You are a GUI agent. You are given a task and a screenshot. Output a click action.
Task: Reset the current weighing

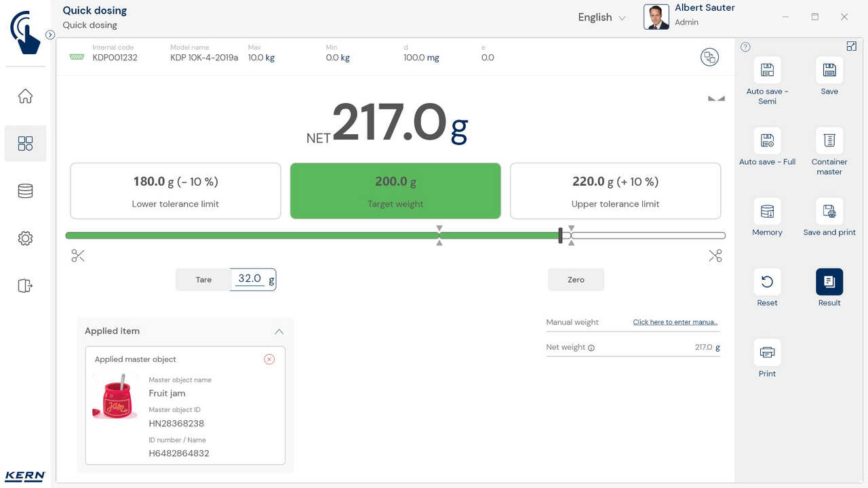pyautogui.click(x=767, y=282)
